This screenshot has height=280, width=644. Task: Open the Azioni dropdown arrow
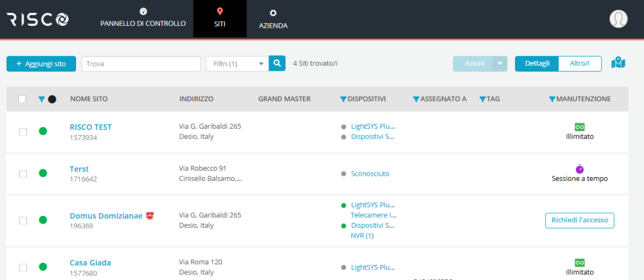pyautogui.click(x=499, y=63)
